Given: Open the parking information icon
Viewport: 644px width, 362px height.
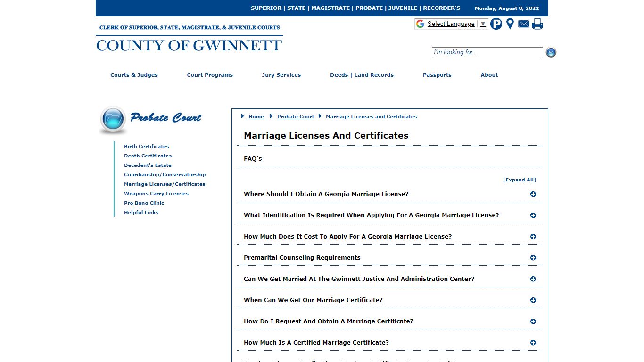Looking at the screenshot, I should (496, 24).
